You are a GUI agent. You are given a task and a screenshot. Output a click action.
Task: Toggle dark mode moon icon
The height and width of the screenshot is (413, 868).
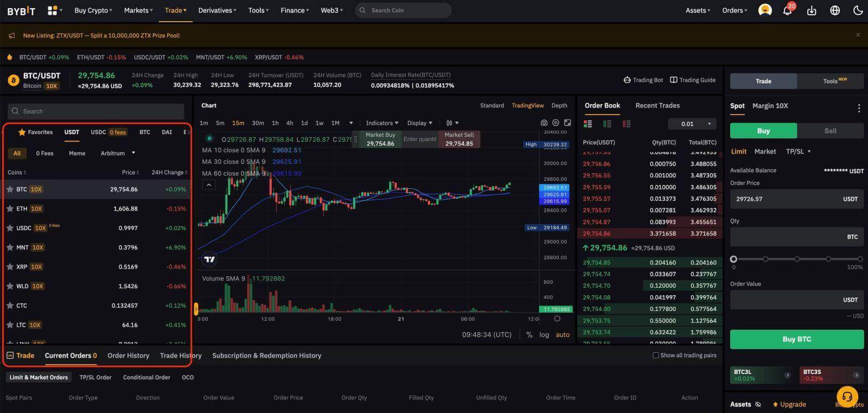pyautogui.click(x=858, y=10)
